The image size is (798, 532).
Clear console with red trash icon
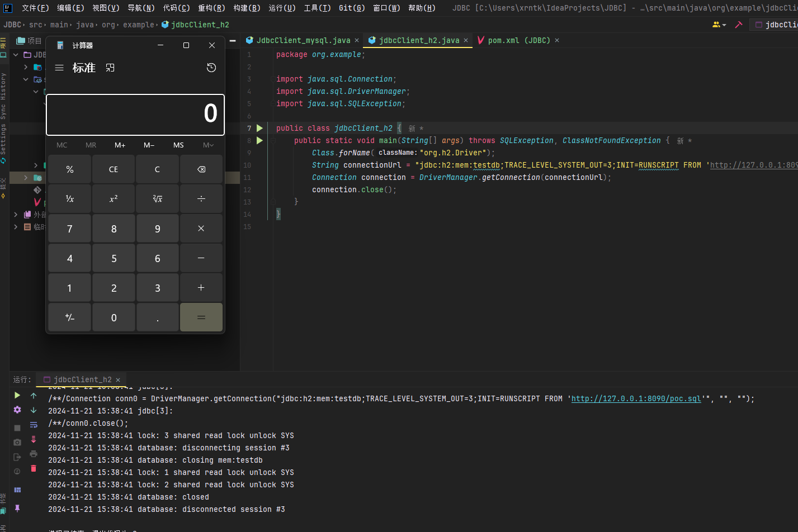click(34, 468)
